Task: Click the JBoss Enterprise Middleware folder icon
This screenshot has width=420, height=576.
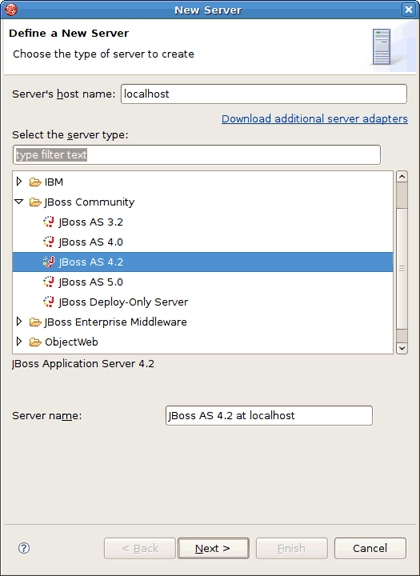Action: point(35,322)
